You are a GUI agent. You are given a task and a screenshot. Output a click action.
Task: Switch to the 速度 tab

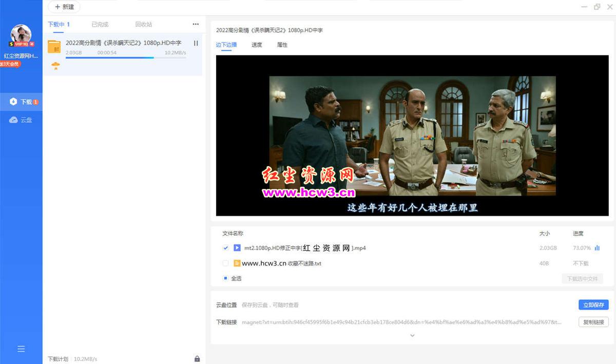pyautogui.click(x=257, y=45)
